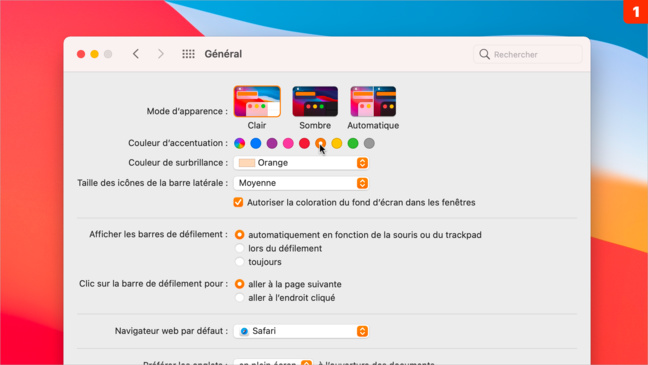Select aller à la page suivante option
Screen dimensions: 648x365
239,284
